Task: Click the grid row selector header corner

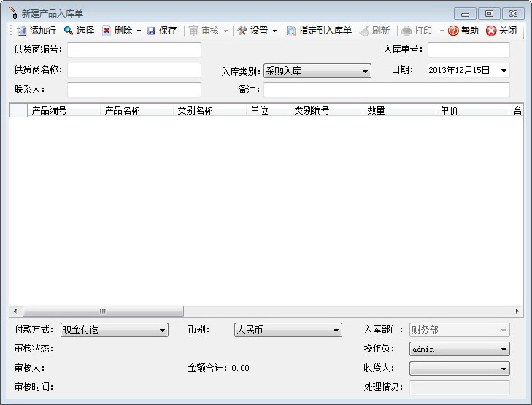Action: point(18,110)
